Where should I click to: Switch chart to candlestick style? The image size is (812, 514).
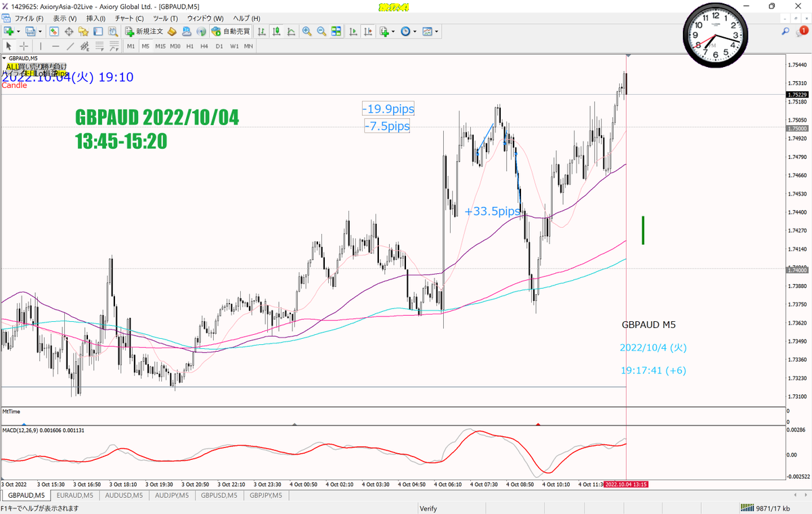click(277, 31)
